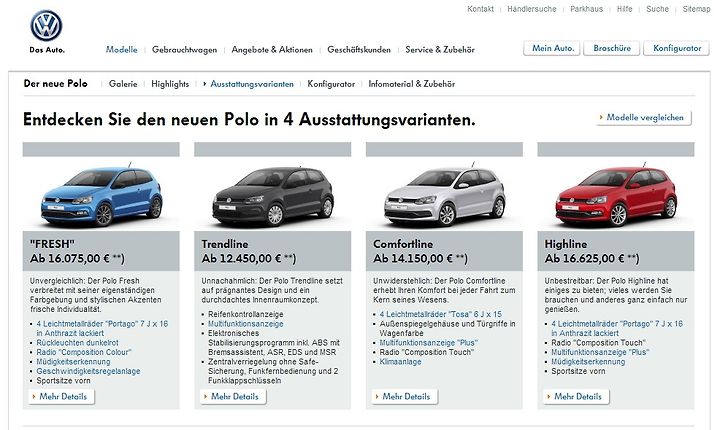Open Müdigkeitserkennung link in Highline card

[x=588, y=362]
